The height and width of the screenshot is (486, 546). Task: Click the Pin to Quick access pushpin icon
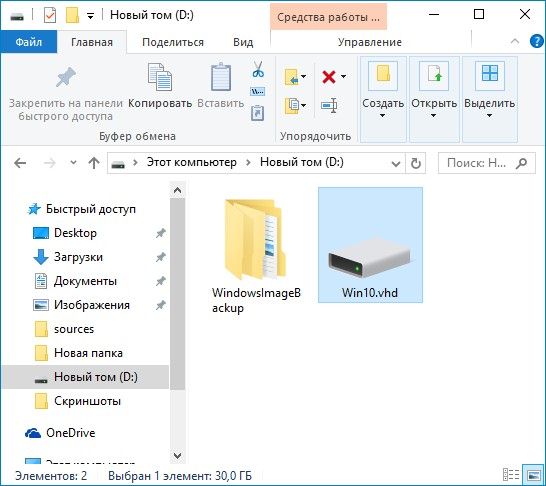coord(66,77)
